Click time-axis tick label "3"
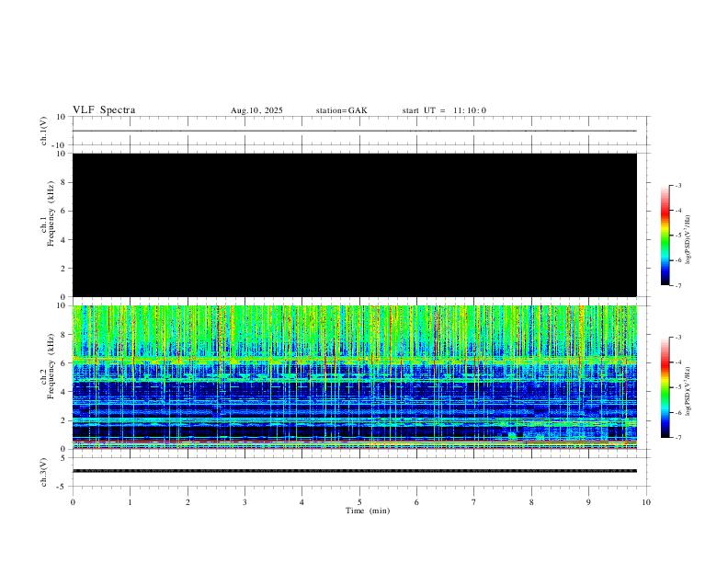The width and height of the screenshot is (728, 563). 245,502
